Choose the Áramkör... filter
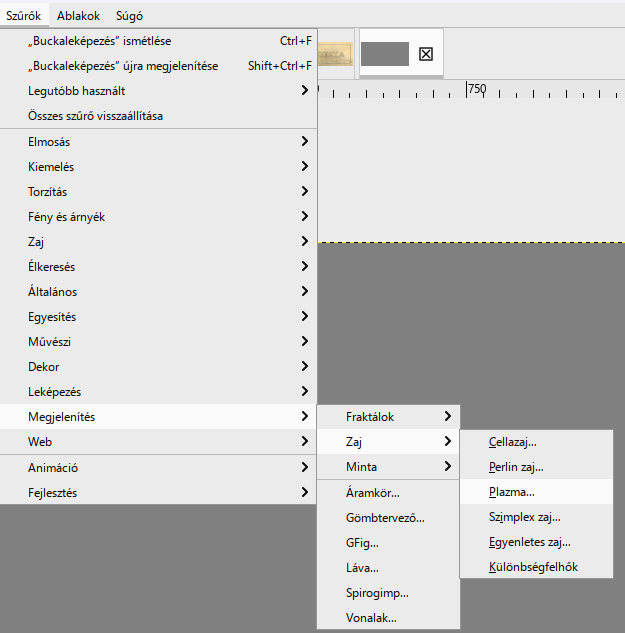This screenshot has width=625, height=633. click(388, 493)
